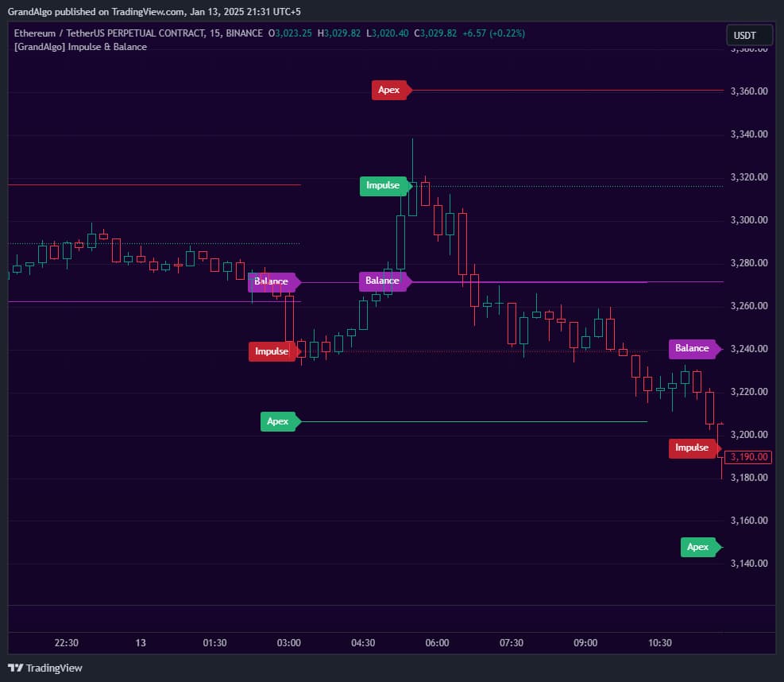The height and width of the screenshot is (682, 784).
Task: Select the purple Balance marker near 04:30
Action: (382, 281)
